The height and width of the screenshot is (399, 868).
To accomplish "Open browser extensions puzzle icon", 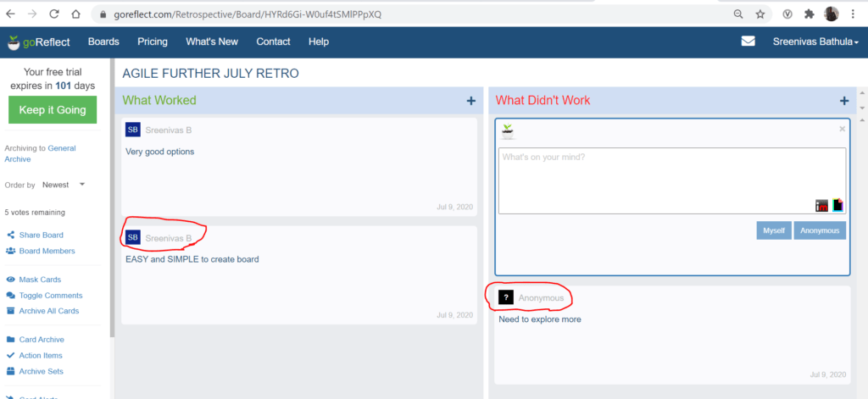I will (x=810, y=14).
